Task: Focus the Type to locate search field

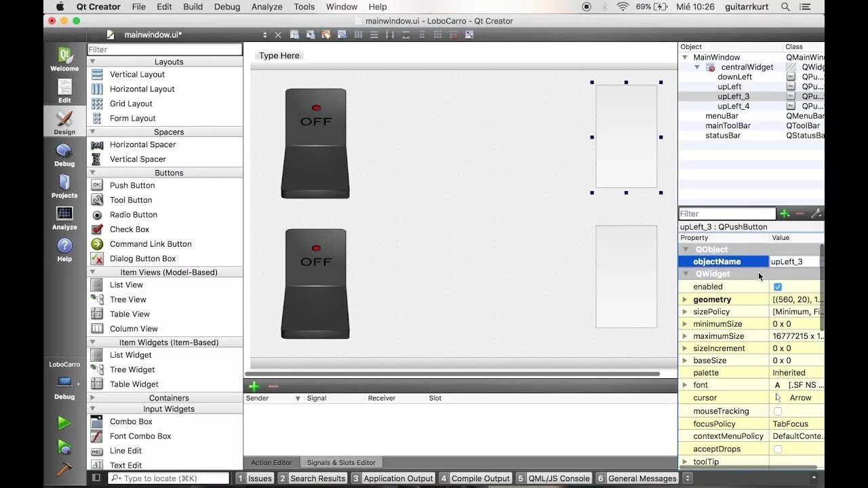Action: [x=169, y=479]
